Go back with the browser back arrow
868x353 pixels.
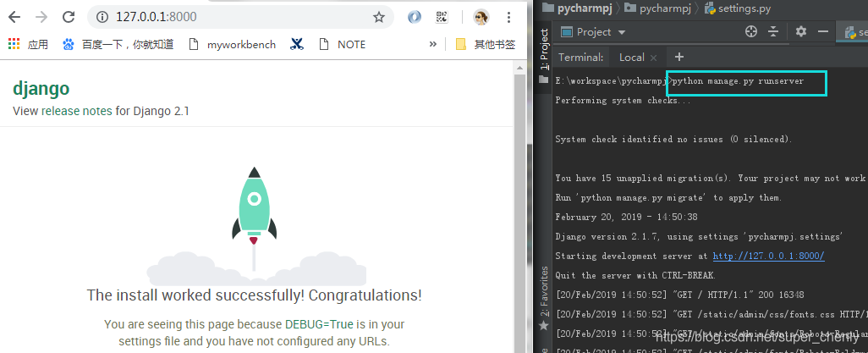click(x=14, y=17)
